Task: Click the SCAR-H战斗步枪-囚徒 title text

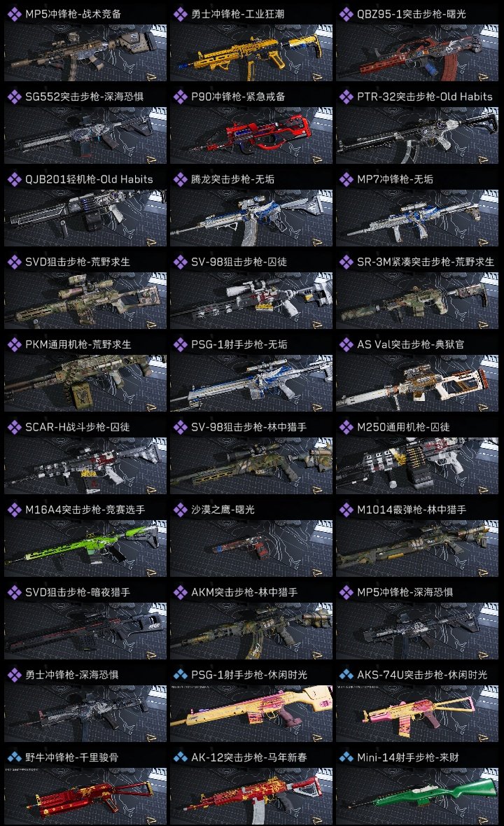Action: (x=78, y=427)
